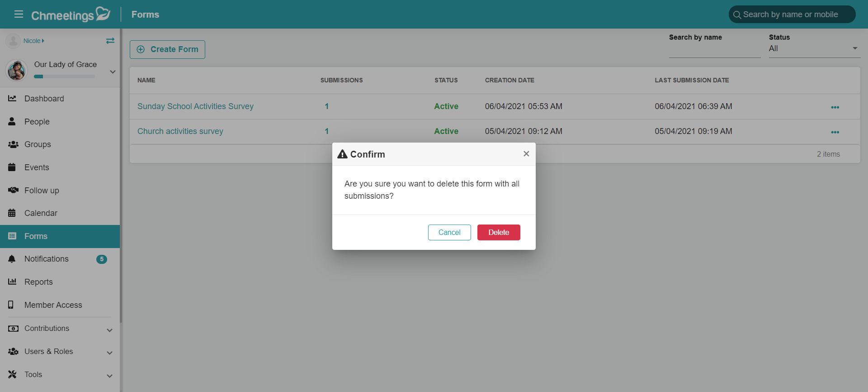The image size is (868, 392).
Task: Click submissions count for Church activities survey
Action: [326, 131]
